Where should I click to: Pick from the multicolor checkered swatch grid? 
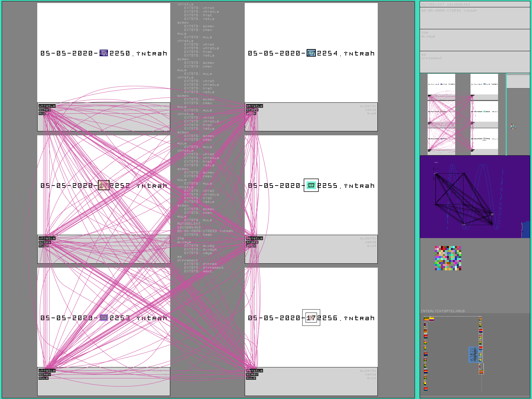click(448, 258)
